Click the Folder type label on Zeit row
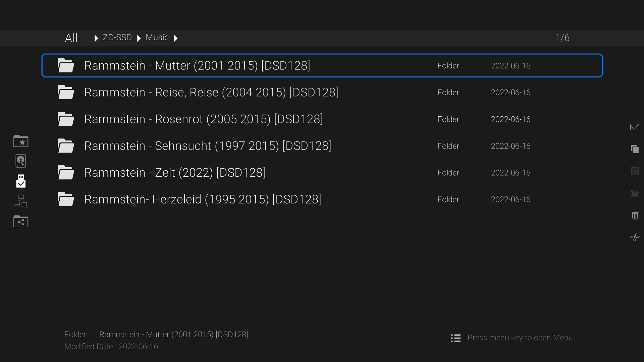The height and width of the screenshot is (362, 644). pyautogui.click(x=448, y=173)
